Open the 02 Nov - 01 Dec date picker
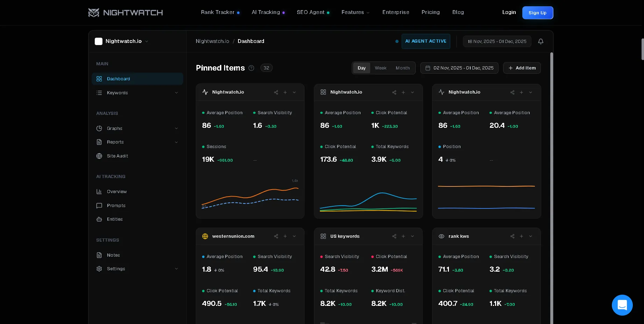644x324 pixels. pyautogui.click(x=459, y=68)
